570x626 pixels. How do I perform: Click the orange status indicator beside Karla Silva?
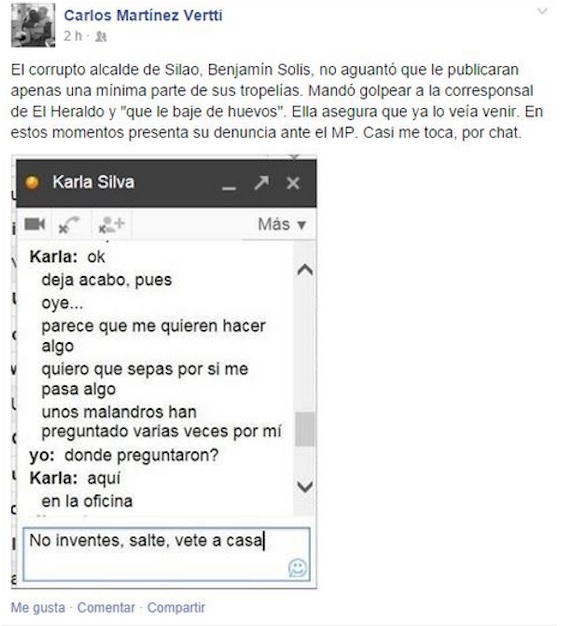pyautogui.click(x=32, y=182)
